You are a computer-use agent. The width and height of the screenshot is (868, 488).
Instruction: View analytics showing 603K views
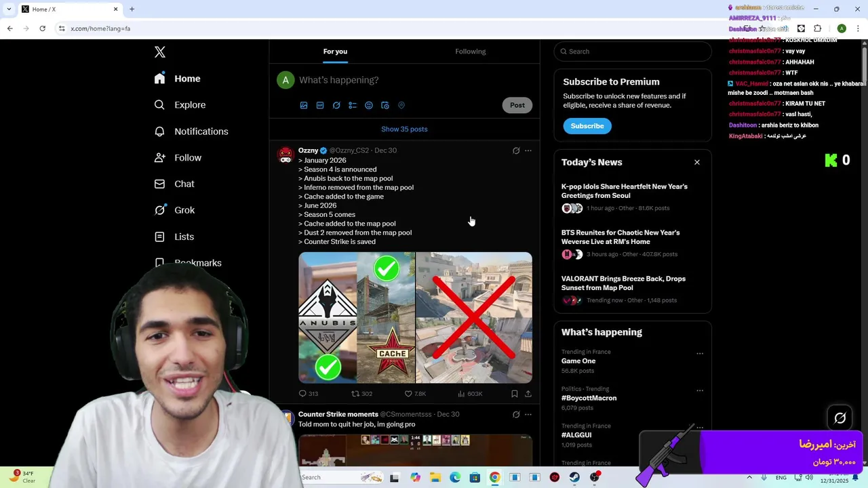[x=470, y=394]
